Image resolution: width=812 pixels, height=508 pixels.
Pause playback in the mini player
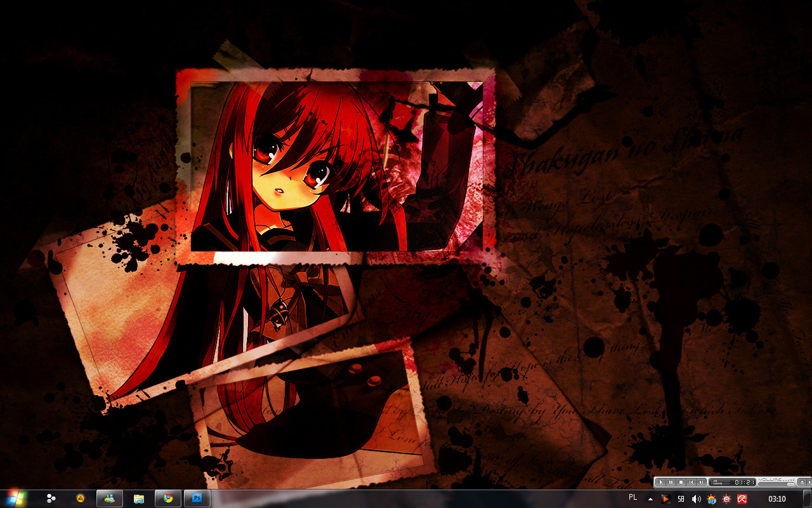click(x=671, y=483)
